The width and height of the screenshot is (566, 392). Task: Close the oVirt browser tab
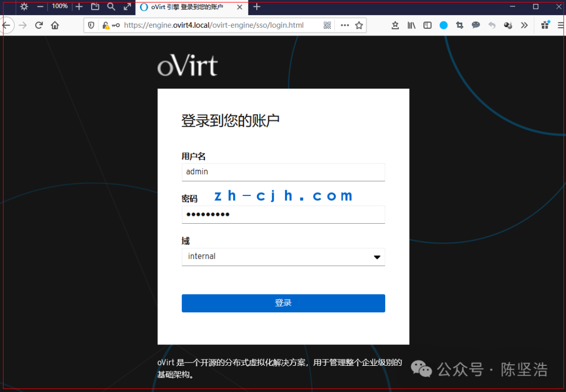(240, 7)
